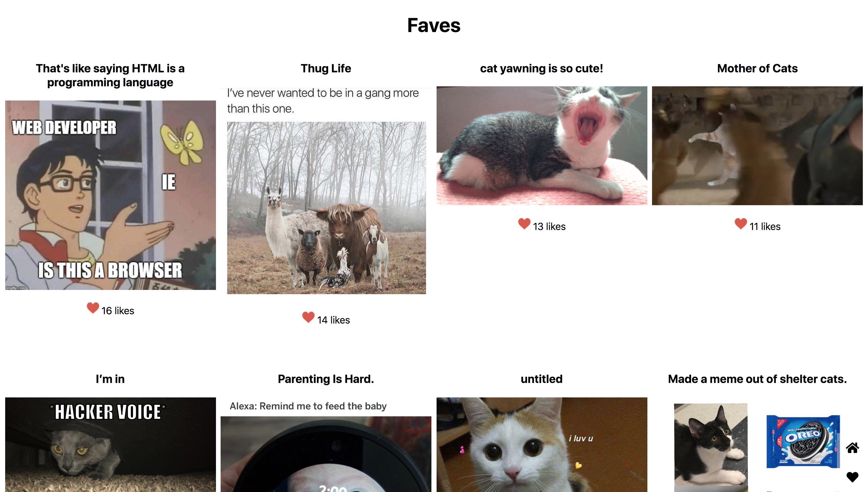This screenshot has height=492, width=868.
Task: Click the black heart favorites icon
Action: click(x=852, y=477)
